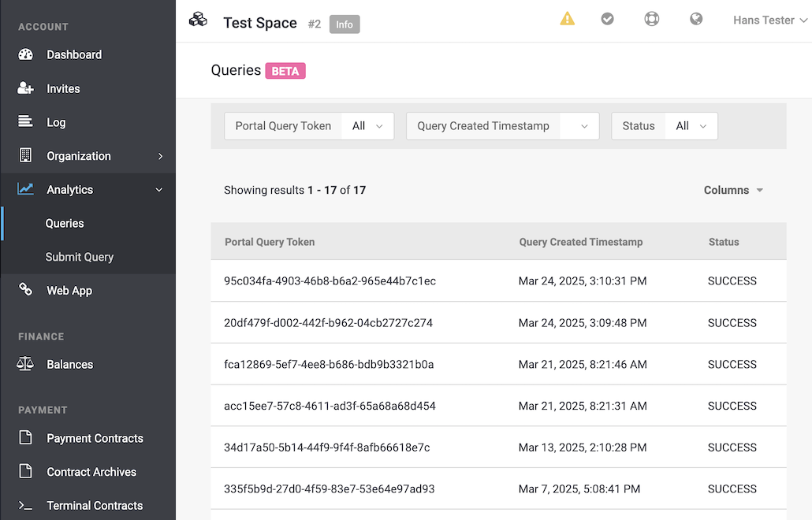Expand the Organization sidebar section

click(x=79, y=155)
